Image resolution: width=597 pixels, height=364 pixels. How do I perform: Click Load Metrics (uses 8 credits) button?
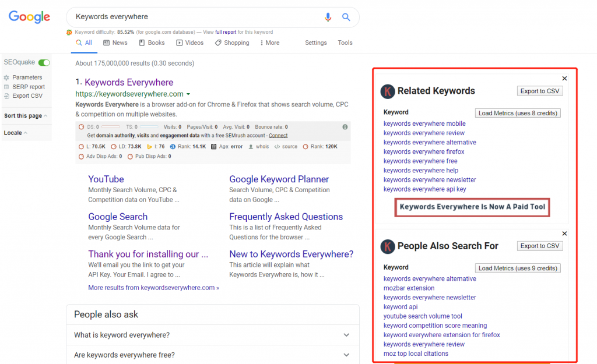[518, 113]
